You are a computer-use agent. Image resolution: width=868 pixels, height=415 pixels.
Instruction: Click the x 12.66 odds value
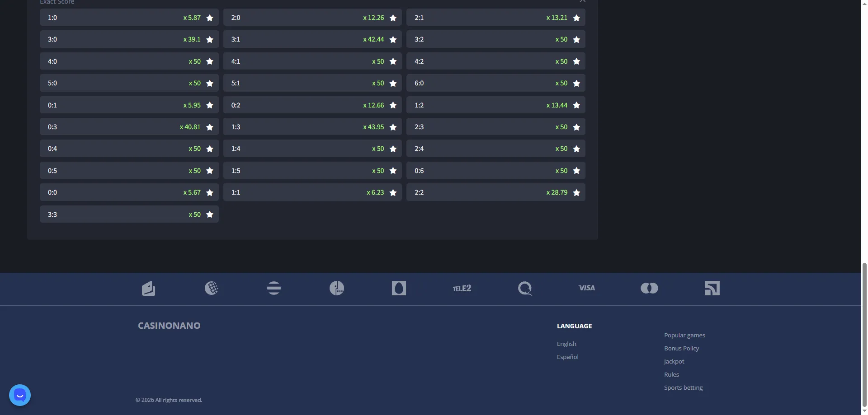(373, 105)
